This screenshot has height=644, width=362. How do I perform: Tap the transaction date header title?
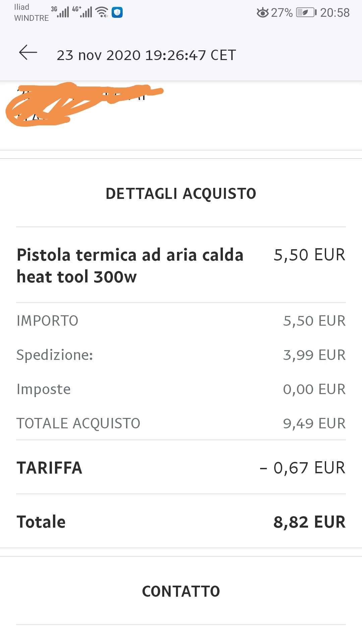click(146, 55)
